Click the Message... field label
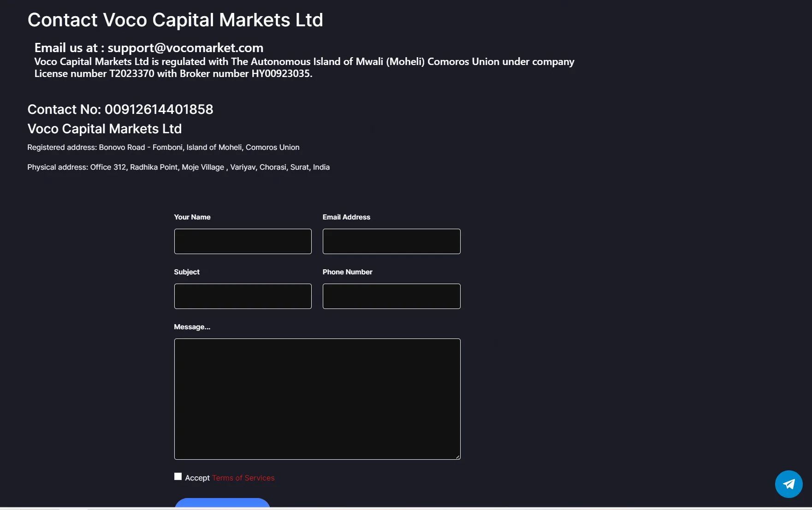Image resolution: width=812 pixels, height=510 pixels. pos(192,327)
